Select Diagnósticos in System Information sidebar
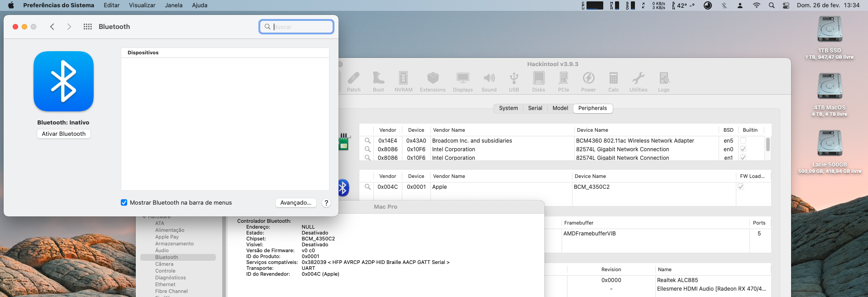 (x=171, y=278)
